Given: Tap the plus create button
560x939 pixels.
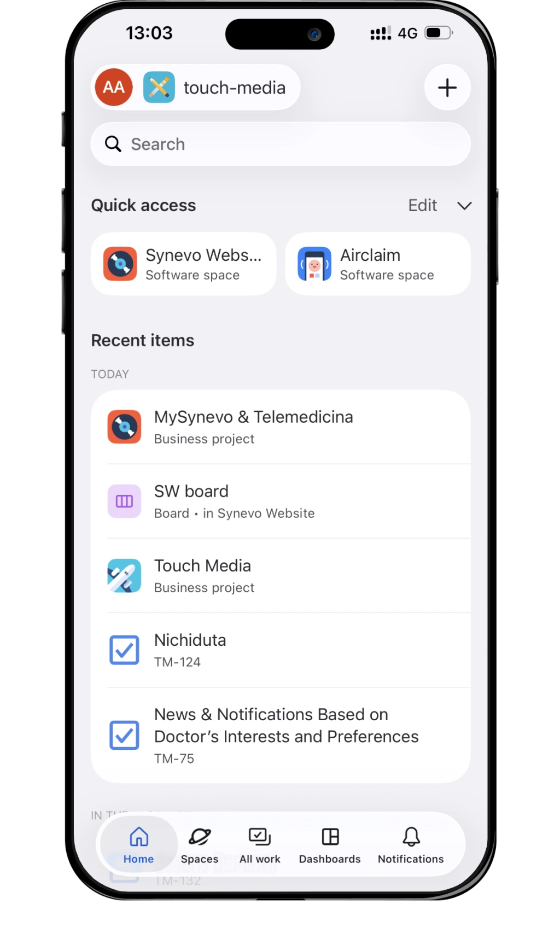Looking at the screenshot, I should 447,88.
